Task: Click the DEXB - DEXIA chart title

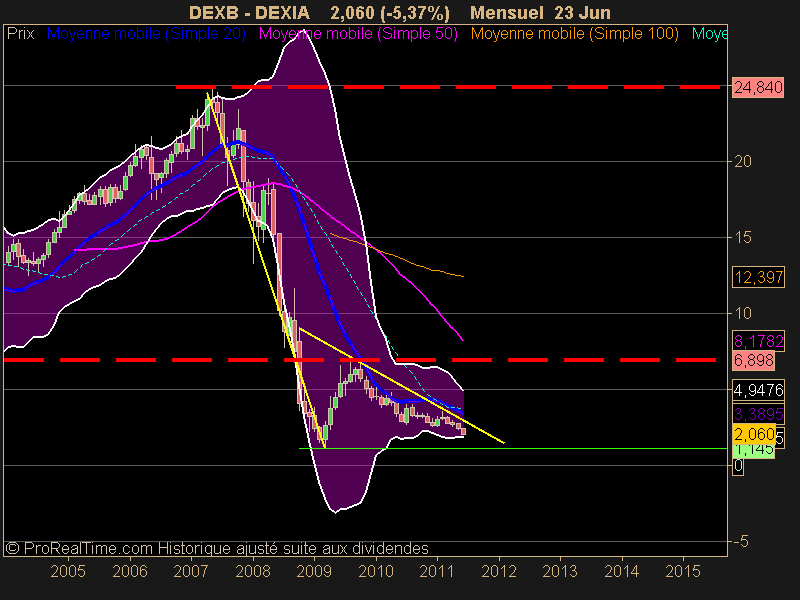Action: pos(249,12)
